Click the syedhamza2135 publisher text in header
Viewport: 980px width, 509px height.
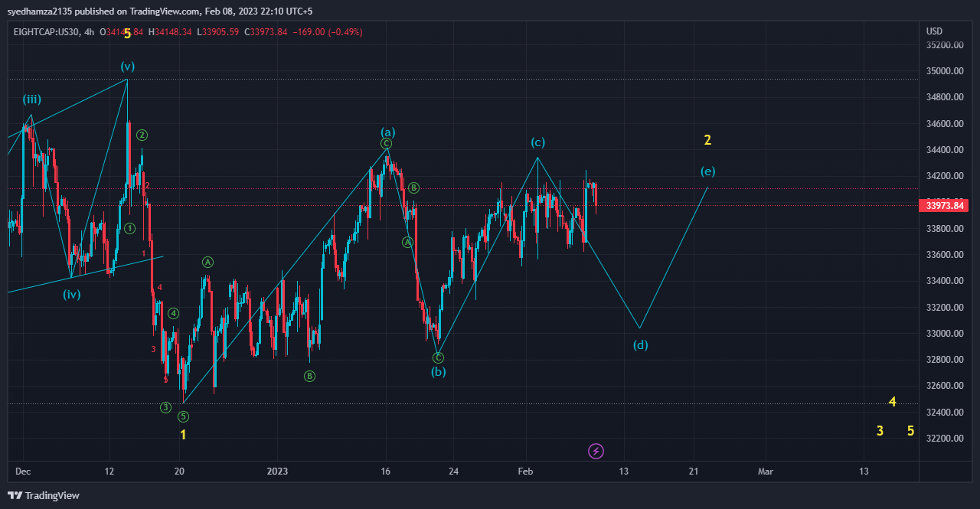tap(38, 11)
